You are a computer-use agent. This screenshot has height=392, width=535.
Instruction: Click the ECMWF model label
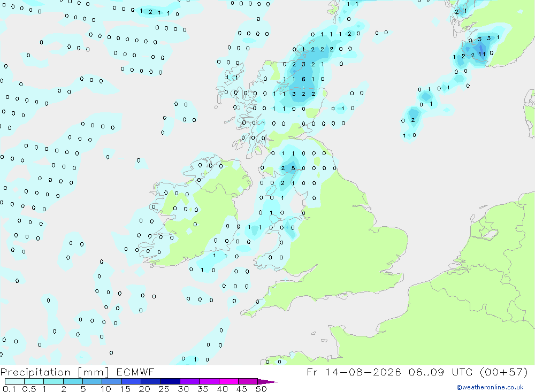[135, 372]
